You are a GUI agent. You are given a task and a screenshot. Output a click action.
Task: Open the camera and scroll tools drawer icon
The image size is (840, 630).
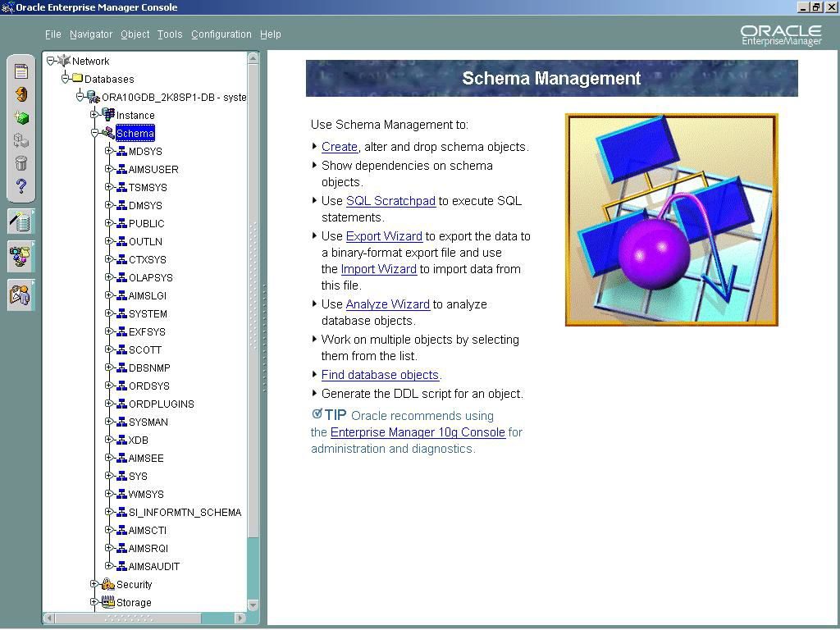point(21,257)
